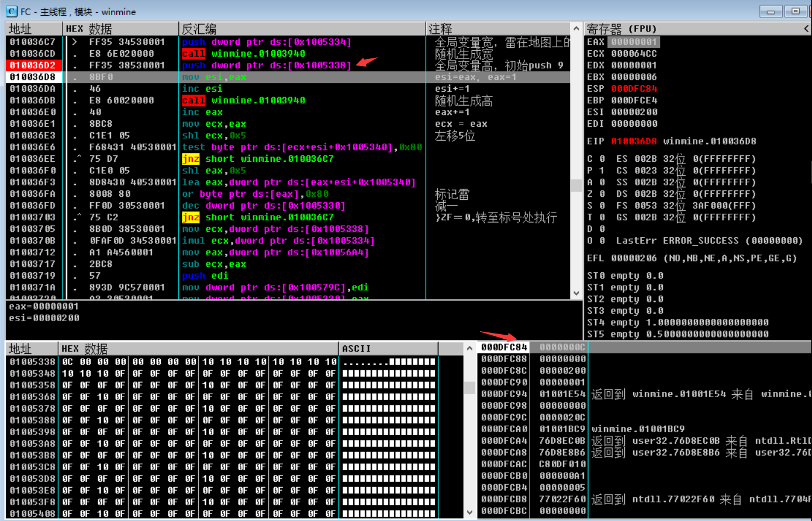Click the Z zero flag value
The width and height of the screenshot is (812, 521).
pyautogui.click(x=602, y=194)
